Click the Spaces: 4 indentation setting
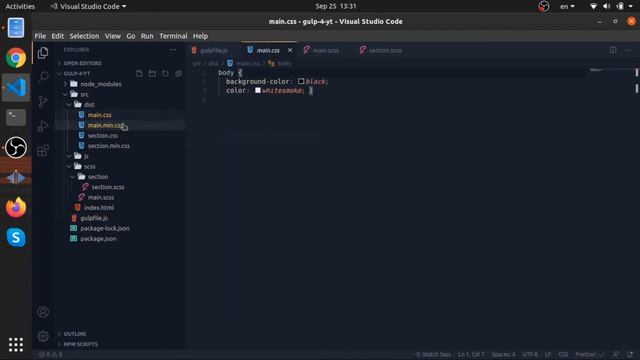640x360 pixels. 503,354
